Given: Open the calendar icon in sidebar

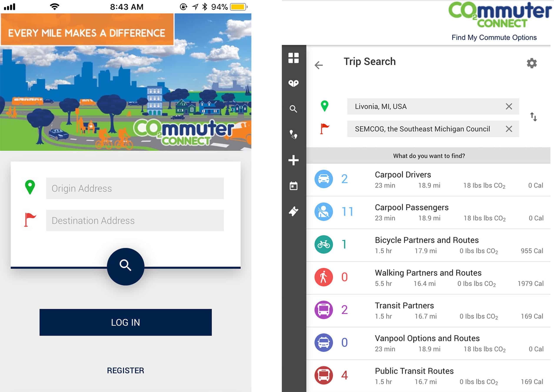Looking at the screenshot, I should click(293, 186).
